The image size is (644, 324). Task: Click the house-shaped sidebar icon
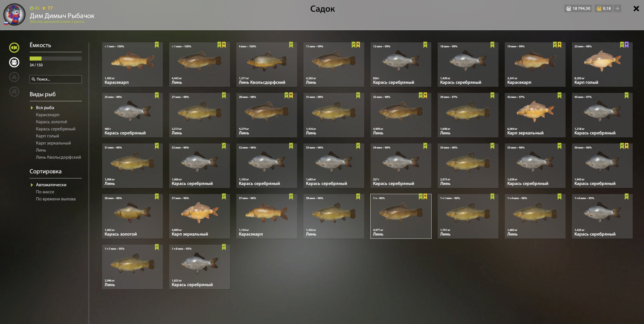(14, 92)
